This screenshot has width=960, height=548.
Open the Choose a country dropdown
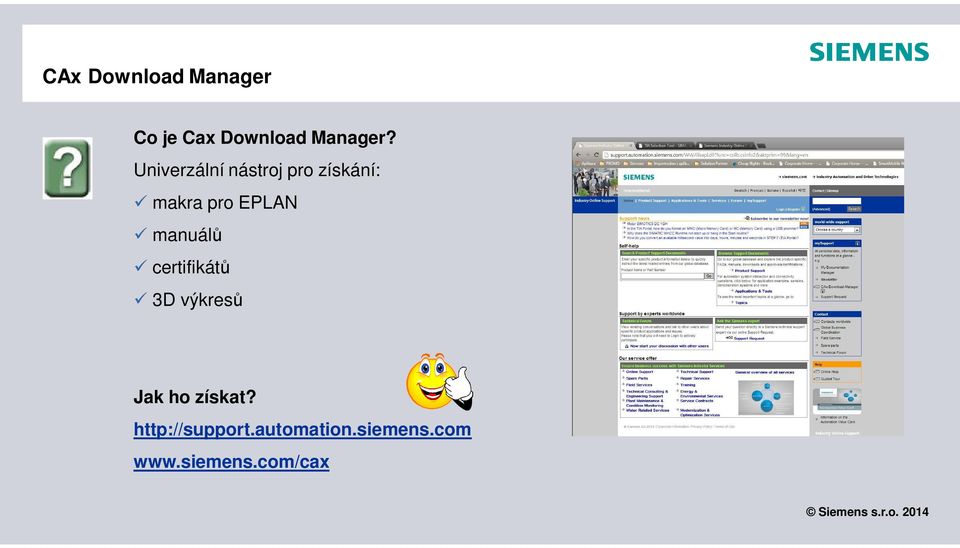click(x=836, y=230)
